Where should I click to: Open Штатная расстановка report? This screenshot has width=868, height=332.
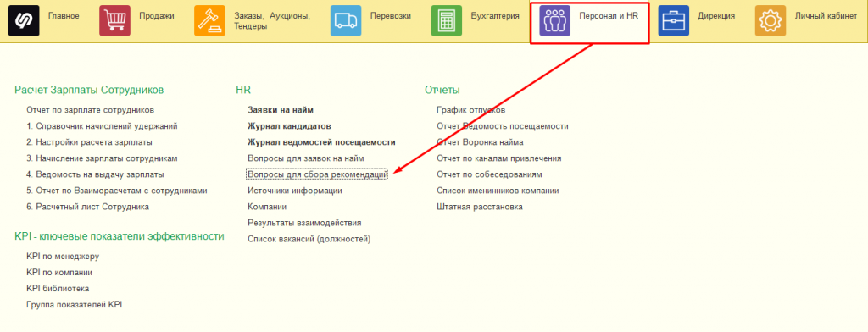pos(480,207)
